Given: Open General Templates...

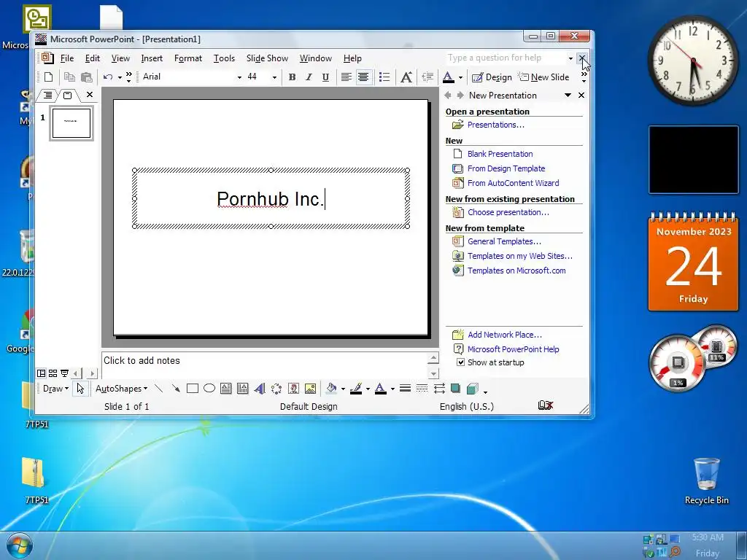Looking at the screenshot, I should 505,241.
